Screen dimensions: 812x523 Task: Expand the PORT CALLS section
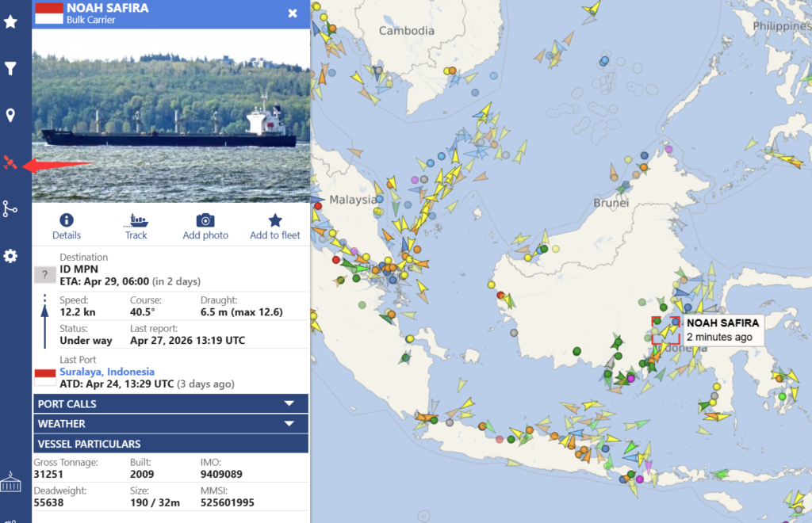click(x=170, y=404)
